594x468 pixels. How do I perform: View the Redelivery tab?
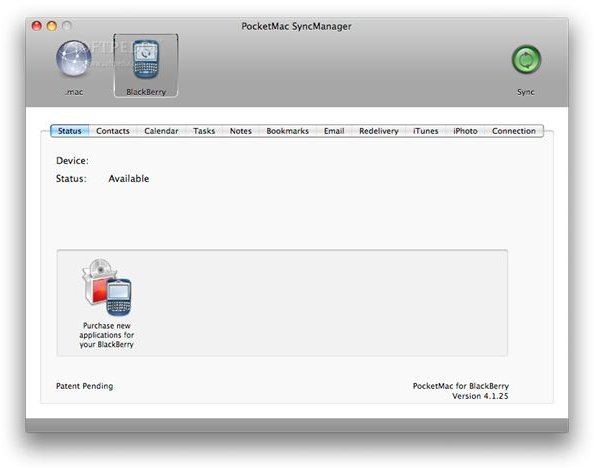click(x=378, y=131)
